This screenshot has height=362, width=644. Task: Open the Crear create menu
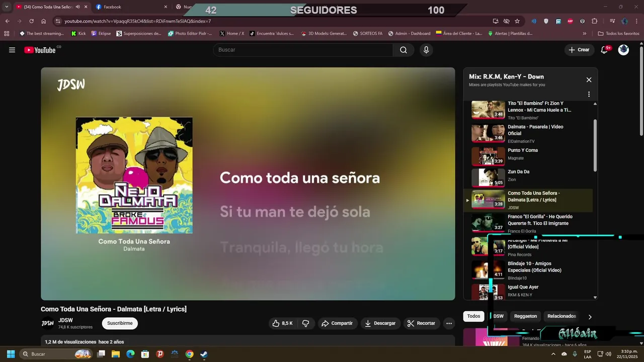579,50
